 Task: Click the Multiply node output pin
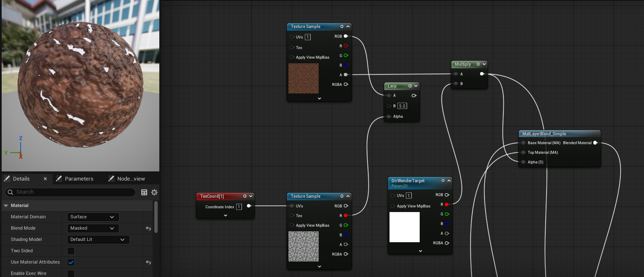pyautogui.click(x=482, y=74)
